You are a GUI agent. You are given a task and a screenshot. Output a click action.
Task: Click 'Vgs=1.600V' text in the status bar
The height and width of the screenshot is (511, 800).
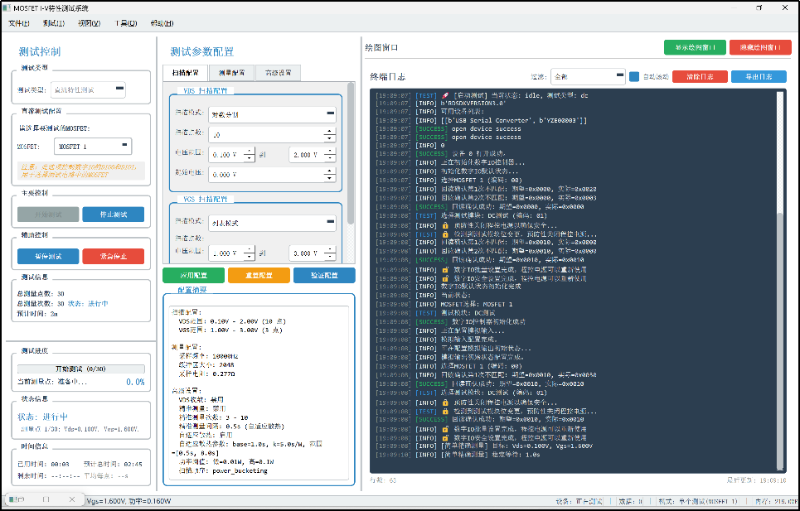point(105,501)
